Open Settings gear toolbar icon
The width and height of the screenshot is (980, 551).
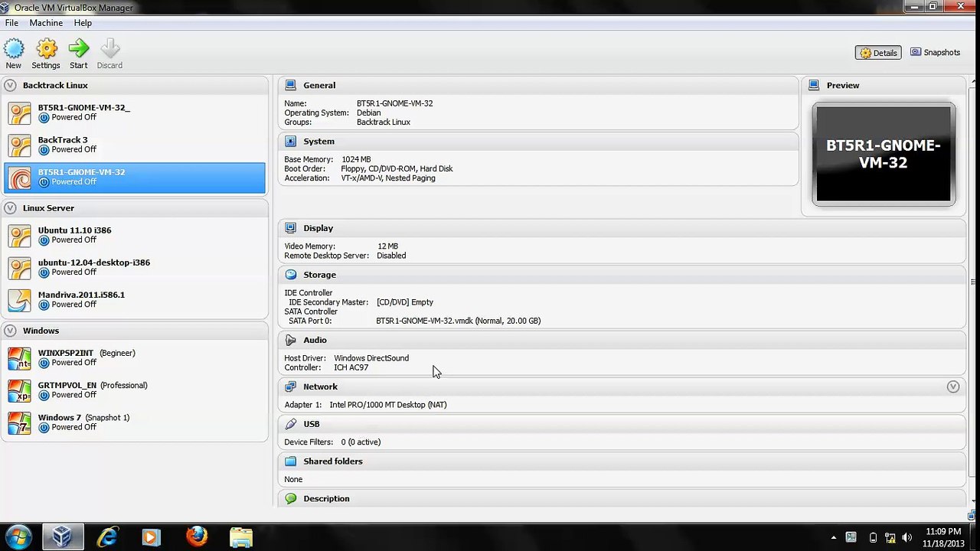pos(47,50)
